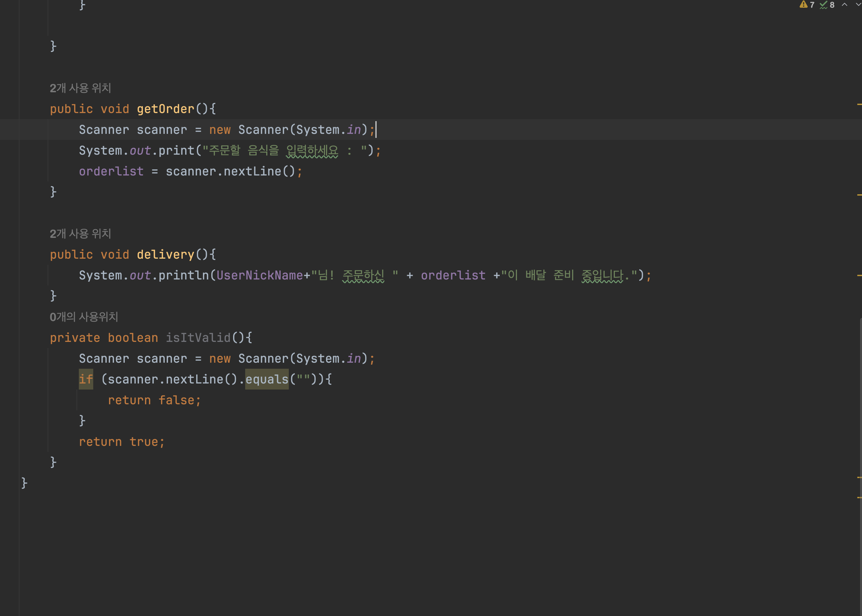Click orderlist in the nextLine assignment

tap(111, 171)
